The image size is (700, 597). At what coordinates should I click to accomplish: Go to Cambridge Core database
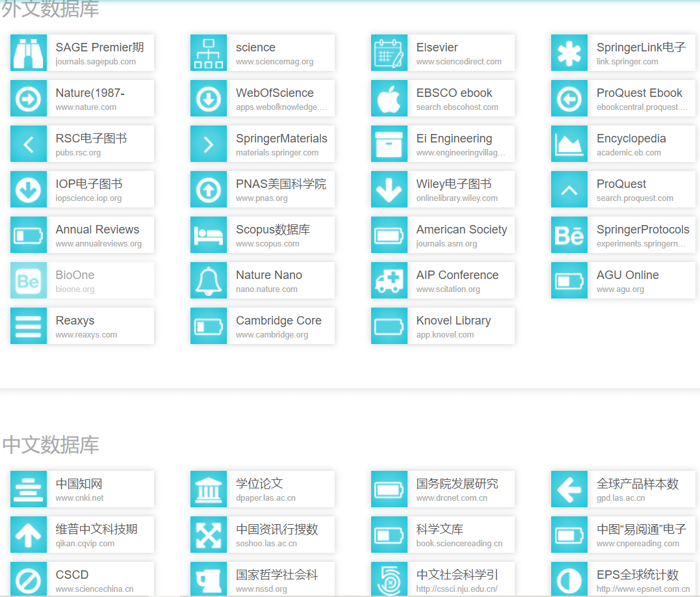click(263, 326)
